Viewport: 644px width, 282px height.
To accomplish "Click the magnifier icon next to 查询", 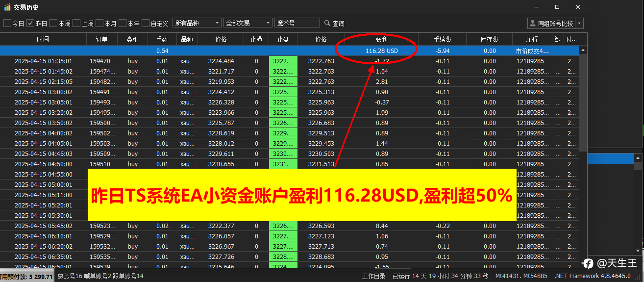I will [x=328, y=23].
